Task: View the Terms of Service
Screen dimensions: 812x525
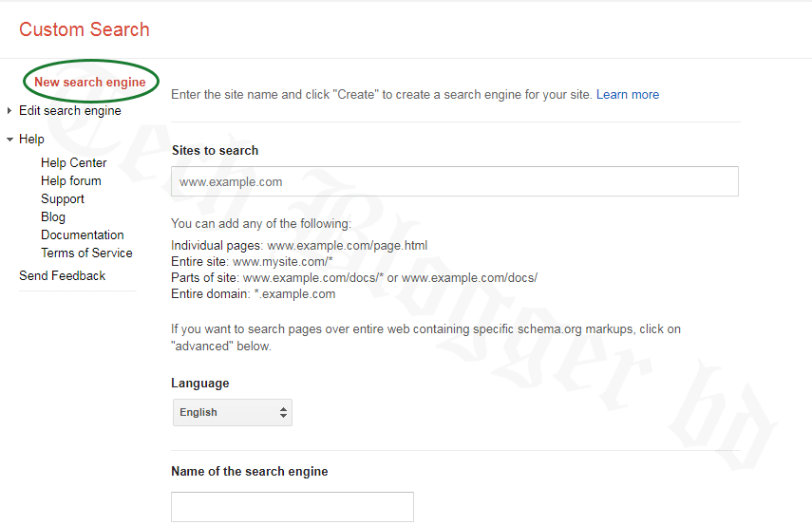Action: coord(86,253)
